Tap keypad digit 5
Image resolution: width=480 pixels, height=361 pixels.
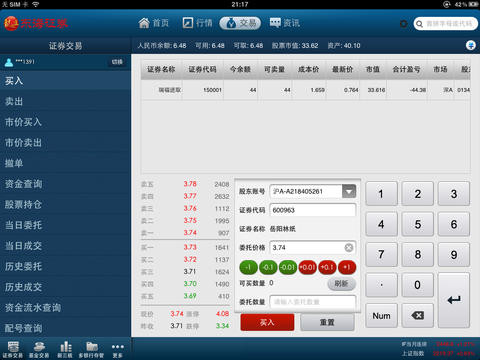tap(417, 224)
